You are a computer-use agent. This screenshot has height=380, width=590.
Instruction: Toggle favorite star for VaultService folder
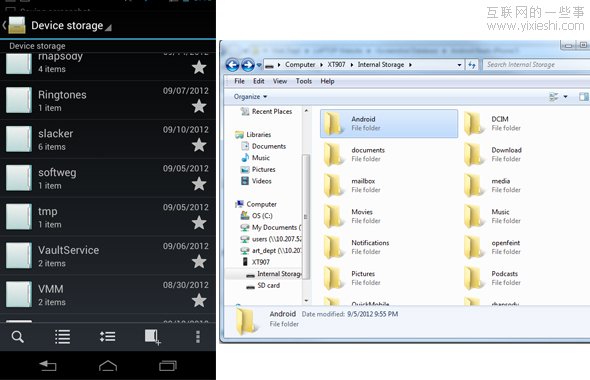pos(199,262)
